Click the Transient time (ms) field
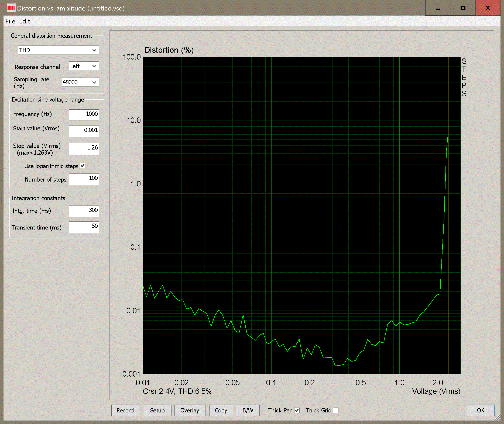The image size is (504, 424). (84, 227)
